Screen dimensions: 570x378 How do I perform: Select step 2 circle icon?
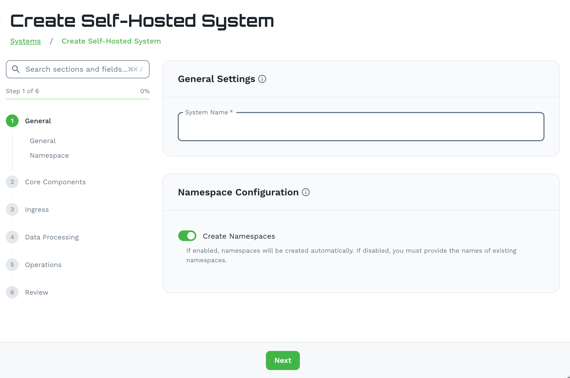pos(12,182)
